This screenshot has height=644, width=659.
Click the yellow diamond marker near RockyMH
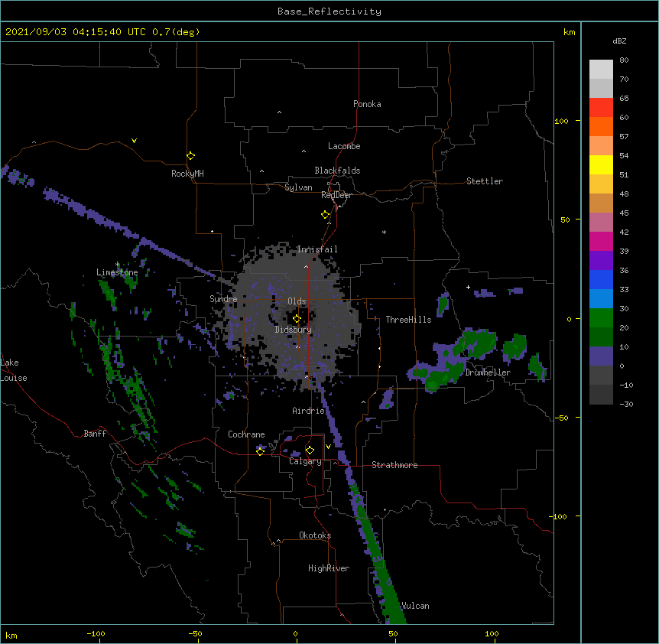190,156
